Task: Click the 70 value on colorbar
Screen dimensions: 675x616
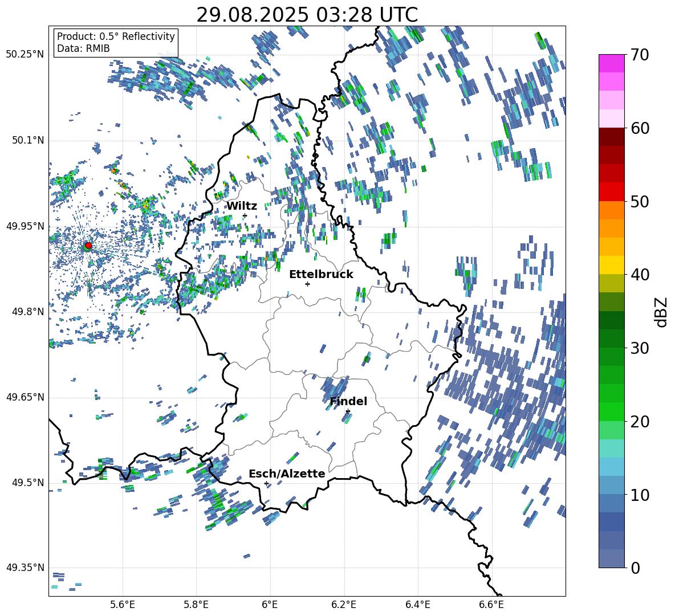Action: (x=640, y=55)
